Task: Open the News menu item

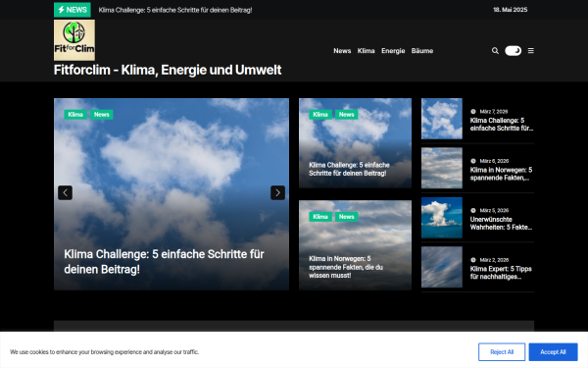Action: [x=342, y=51]
